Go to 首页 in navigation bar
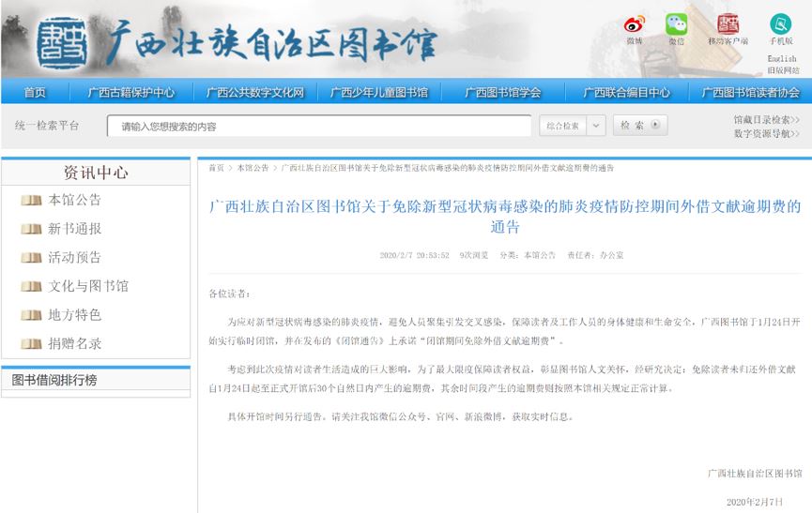This screenshot has width=812, height=513. pyautogui.click(x=35, y=93)
